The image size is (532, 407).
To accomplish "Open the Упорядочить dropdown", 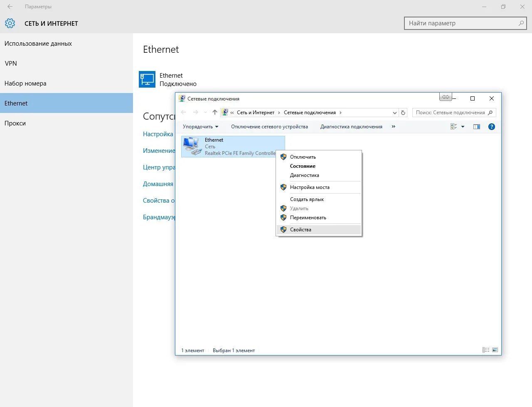I will coord(200,127).
